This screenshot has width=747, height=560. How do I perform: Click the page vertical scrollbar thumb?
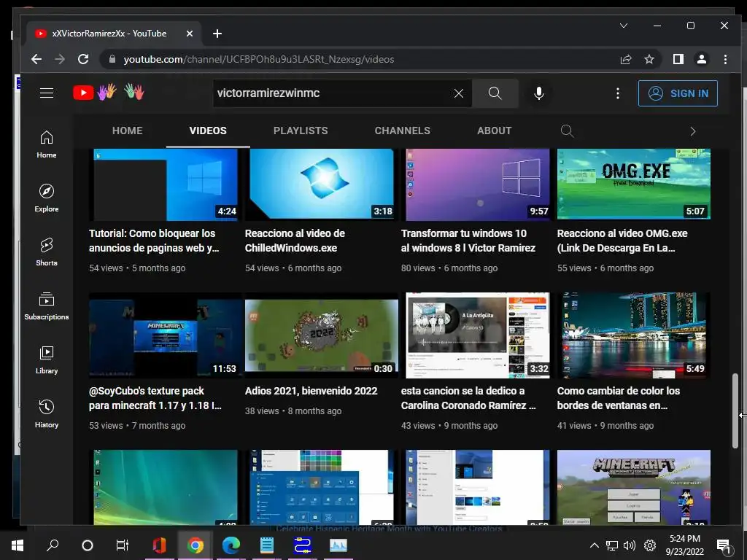click(x=735, y=411)
